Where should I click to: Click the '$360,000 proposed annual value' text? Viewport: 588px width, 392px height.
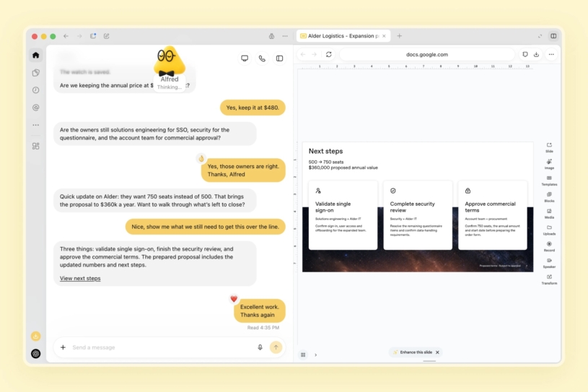pos(343,167)
